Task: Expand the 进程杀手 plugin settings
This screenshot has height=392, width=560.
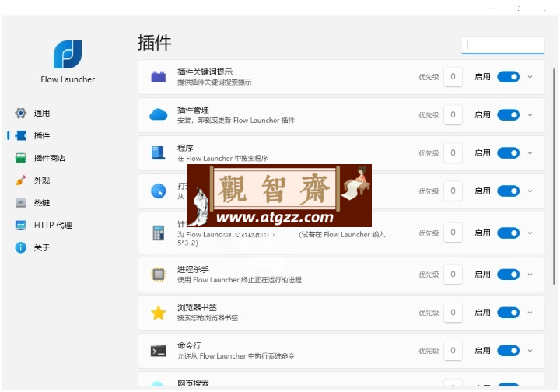Action: pos(530,275)
